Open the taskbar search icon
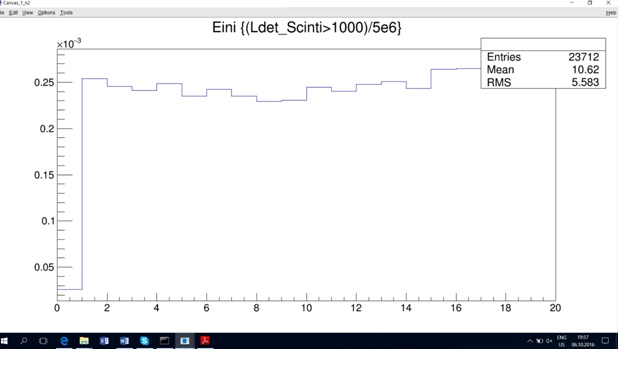This screenshot has width=625, height=367. (x=24, y=341)
